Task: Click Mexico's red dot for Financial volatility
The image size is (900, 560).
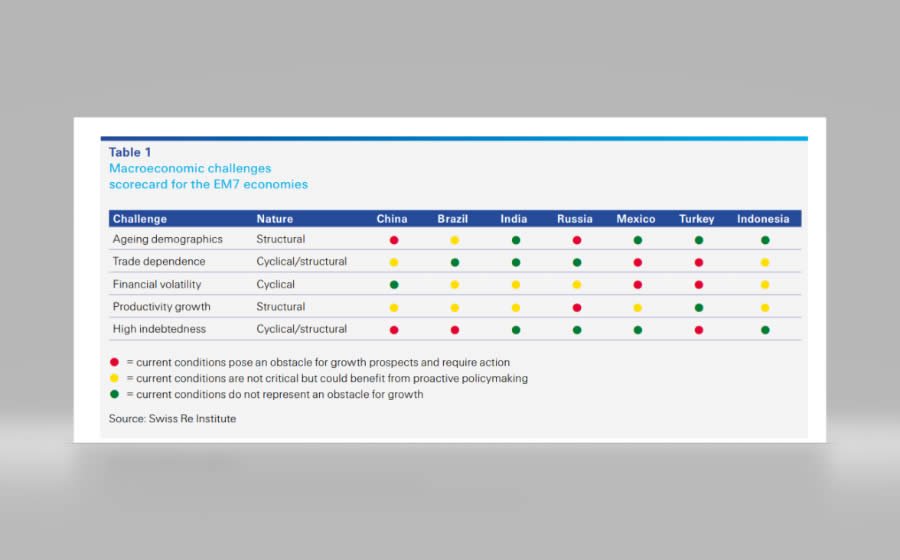Action: click(637, 285)
